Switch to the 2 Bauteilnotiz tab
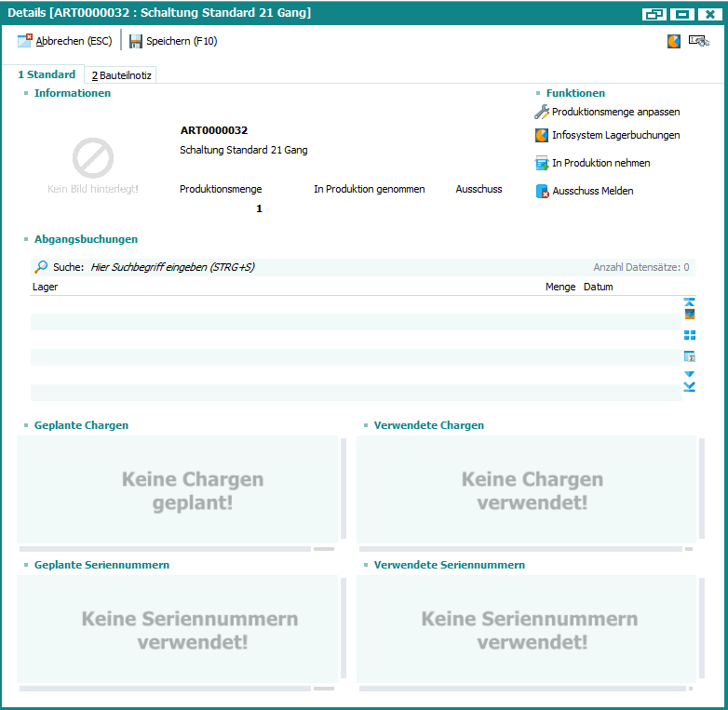Screen dimensions: 728x710 (121, 75)
